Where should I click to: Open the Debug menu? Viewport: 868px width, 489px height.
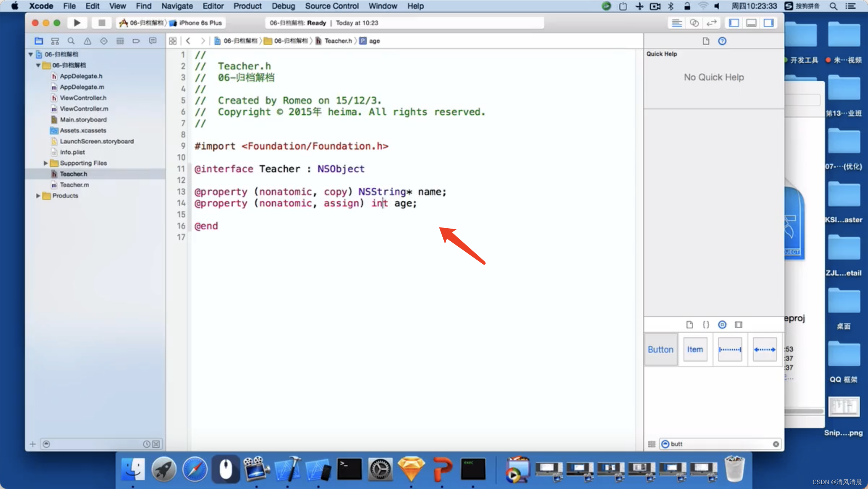click(x=283, y=6)
